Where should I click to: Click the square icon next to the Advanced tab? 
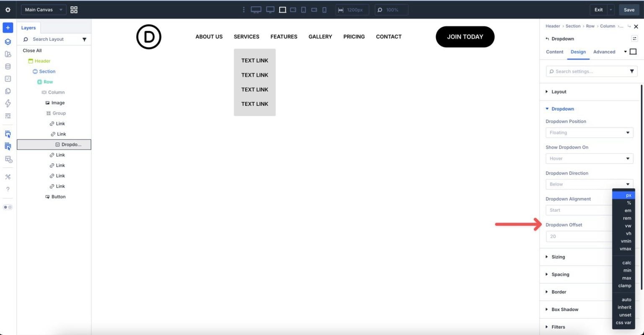coord(633,52)
